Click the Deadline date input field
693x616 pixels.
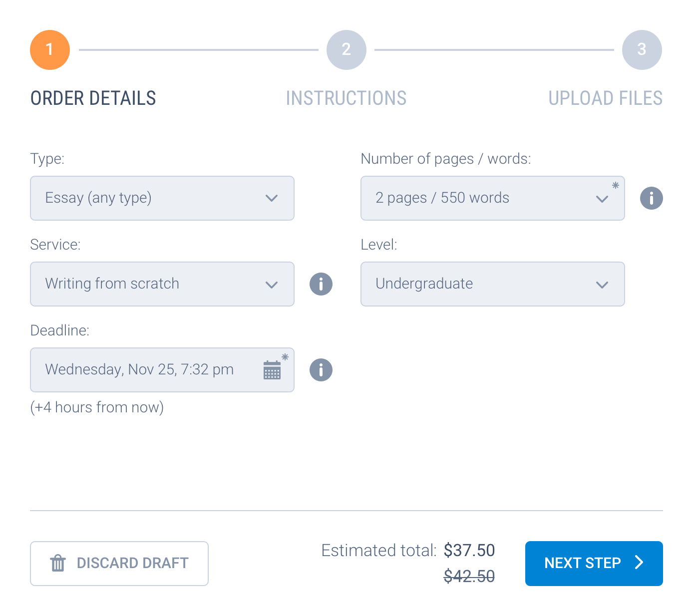click(162, 370)
